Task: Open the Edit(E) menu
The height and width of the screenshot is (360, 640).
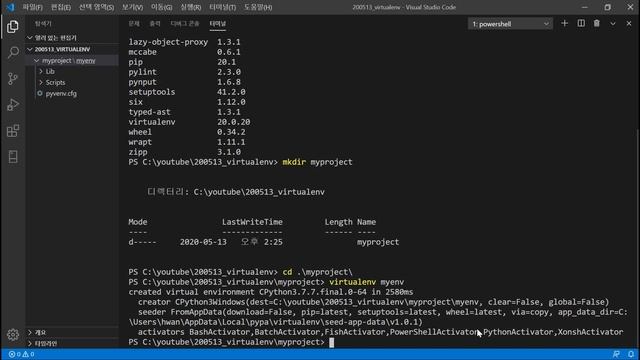Action: (61, 7)
